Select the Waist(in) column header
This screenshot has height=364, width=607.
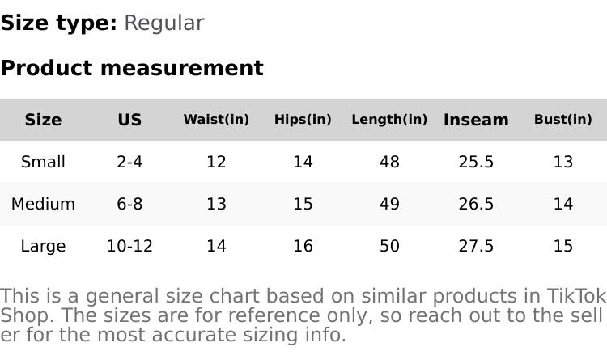click(x=216, y=120)
